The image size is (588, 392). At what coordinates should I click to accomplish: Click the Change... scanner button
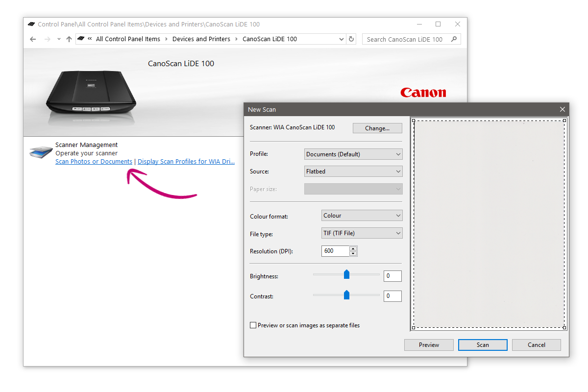coord(377,128)
